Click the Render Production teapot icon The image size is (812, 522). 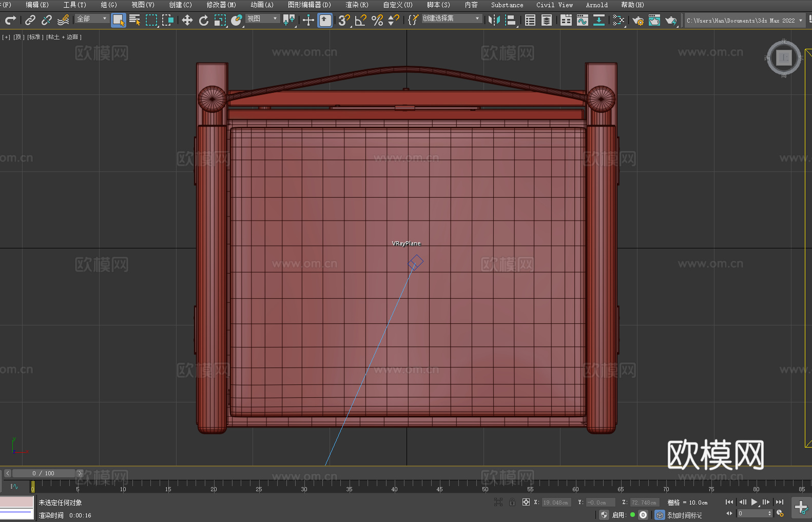pyautogui.click(x=671, y=20)
